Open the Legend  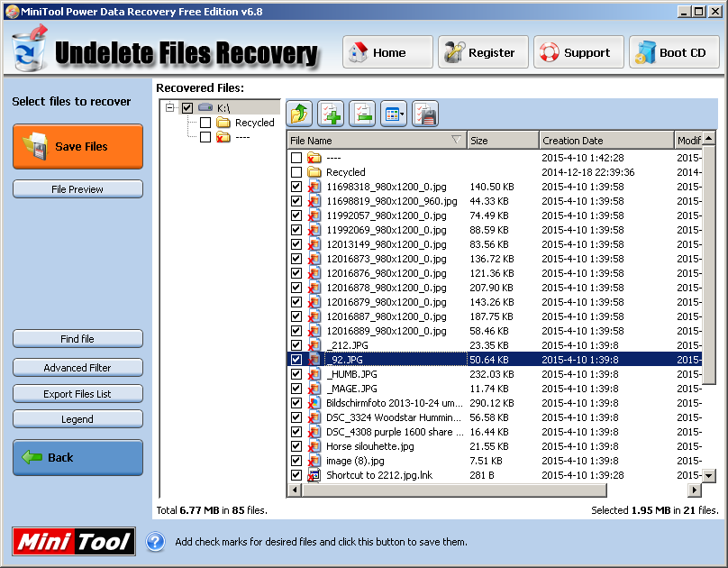(77, 419)
